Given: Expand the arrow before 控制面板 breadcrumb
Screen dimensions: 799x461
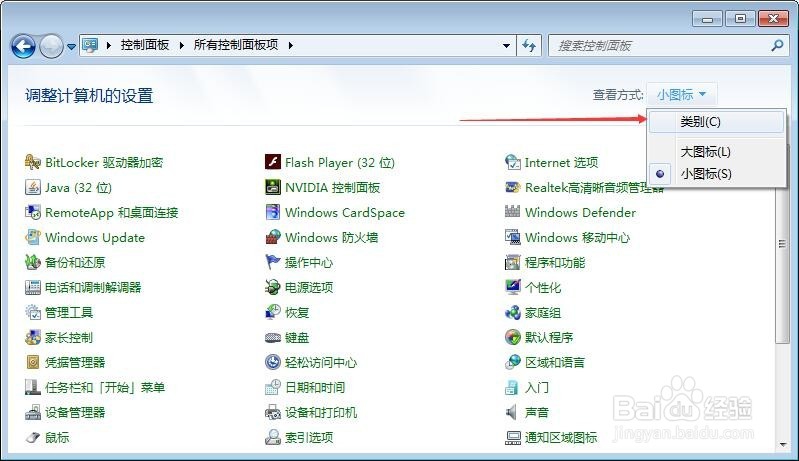Looking at the screenshot, I should click(x=109, y=45).
